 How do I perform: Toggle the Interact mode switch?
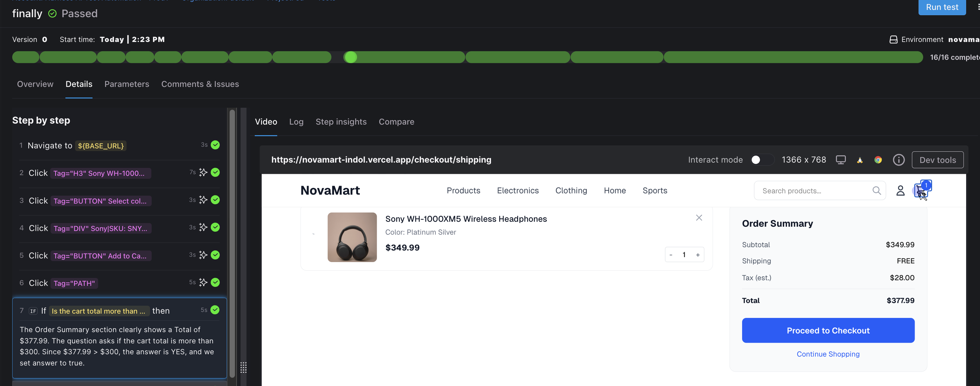(x=762, y=160)
